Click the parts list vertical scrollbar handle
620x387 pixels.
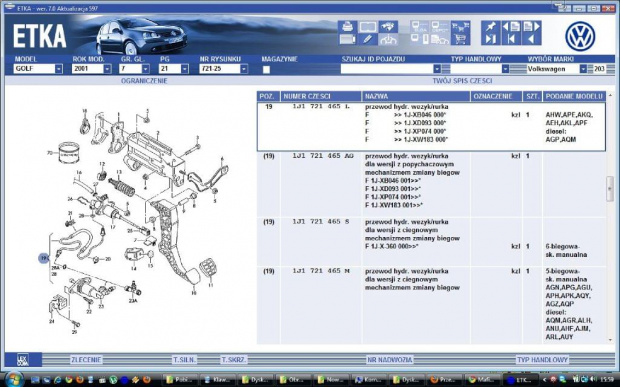610,189
